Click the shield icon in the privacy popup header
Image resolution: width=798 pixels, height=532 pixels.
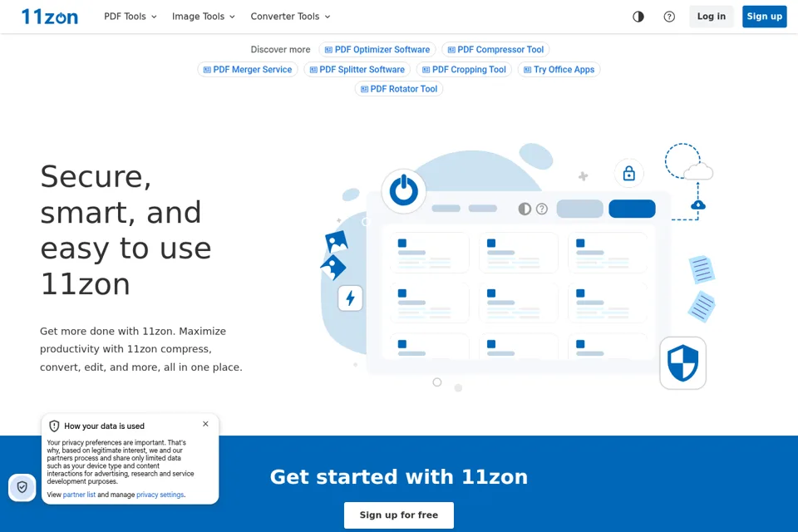54,426
